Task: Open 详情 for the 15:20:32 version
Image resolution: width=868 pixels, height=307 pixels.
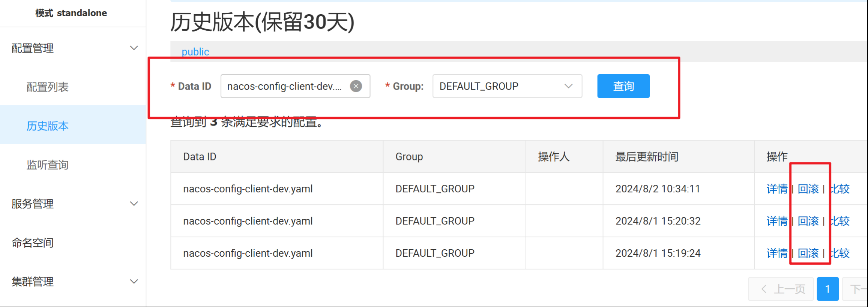Action: click(x=777, y=221)
